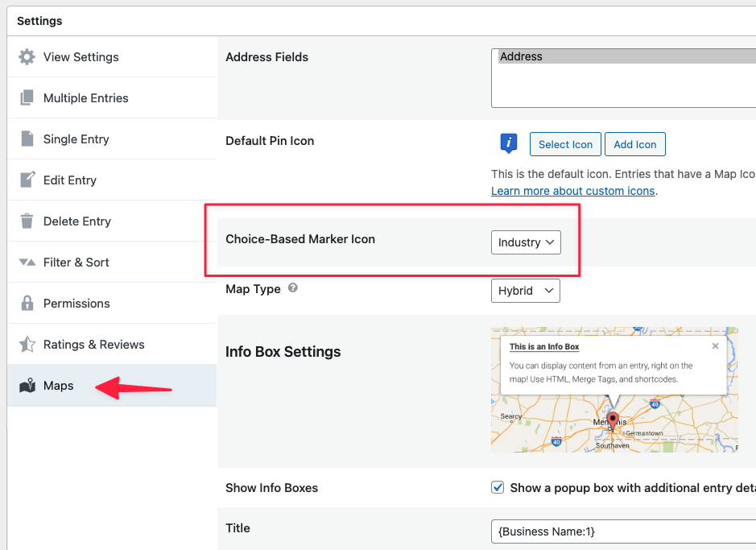Viewport: 756px width, 550px height.
Task: Click the Multiple Entries pages icon
Action: (27, 98)
